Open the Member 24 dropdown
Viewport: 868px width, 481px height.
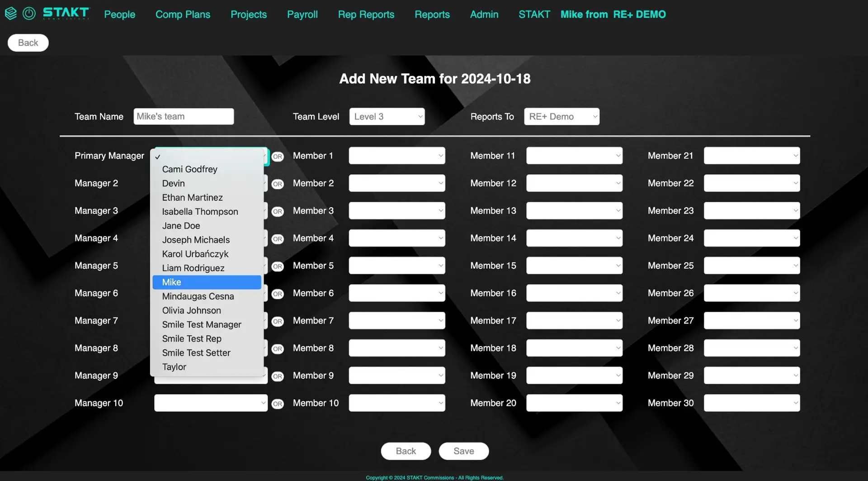(752, 238)
